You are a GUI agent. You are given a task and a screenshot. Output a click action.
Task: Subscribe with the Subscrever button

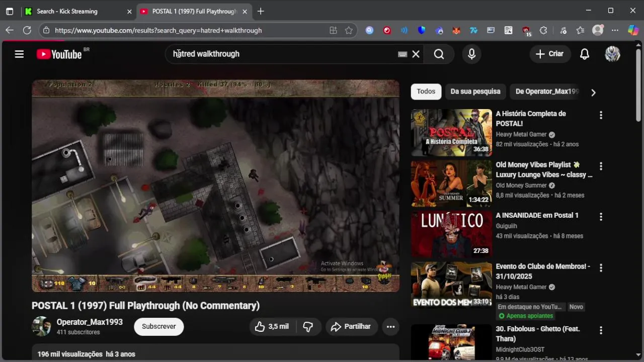[x=158, y=326]
